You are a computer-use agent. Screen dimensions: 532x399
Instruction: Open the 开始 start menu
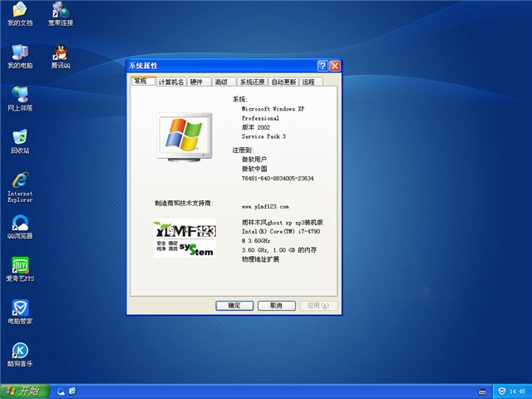pos(25,392)
